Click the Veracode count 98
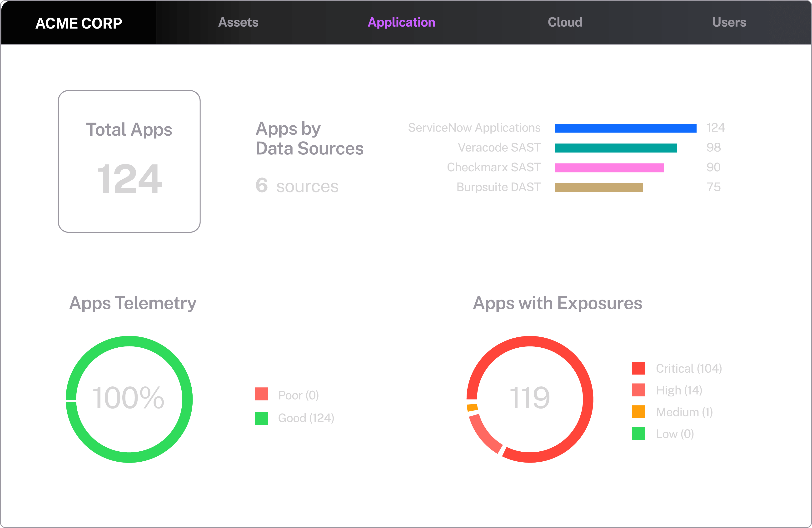The height and width of the screenshot is (528, 812). [714, 147]
